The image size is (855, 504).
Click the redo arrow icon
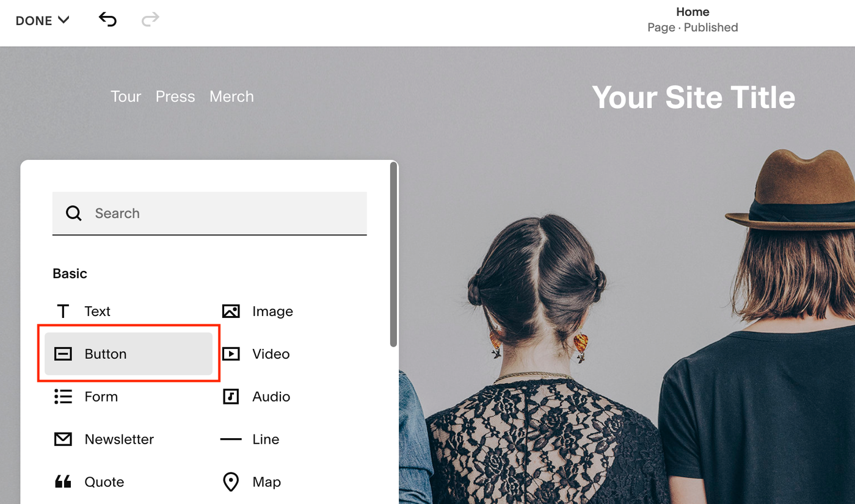point(150,20)
